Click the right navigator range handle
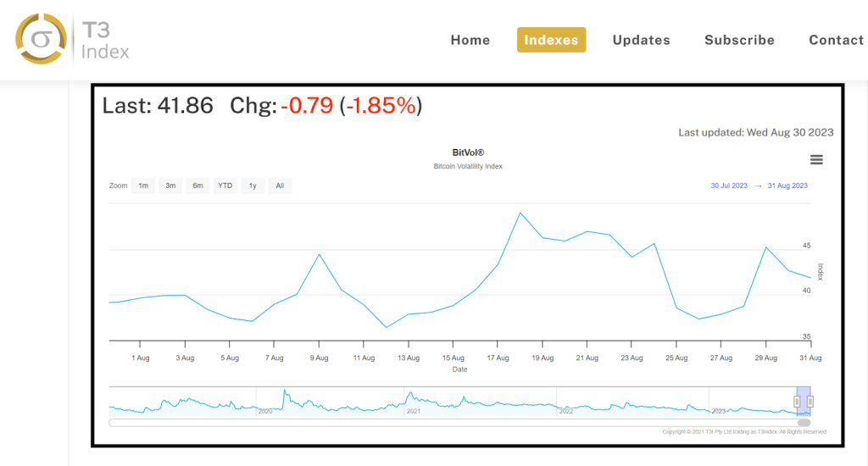868x466 pixels. [810, 402]
